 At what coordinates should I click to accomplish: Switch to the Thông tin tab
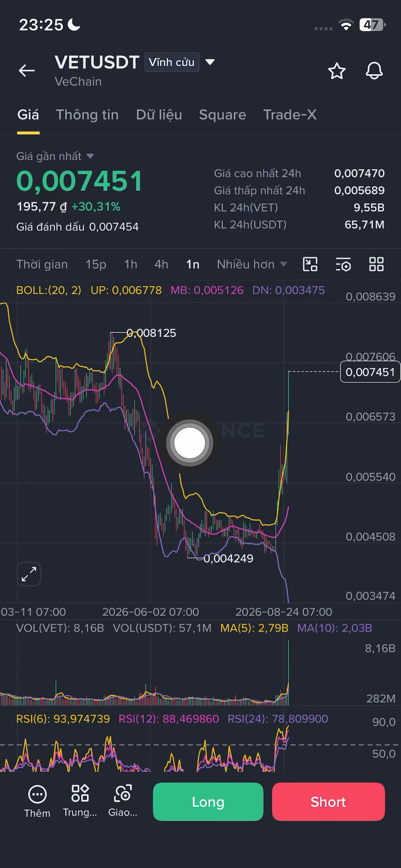(x=87, y=115)
